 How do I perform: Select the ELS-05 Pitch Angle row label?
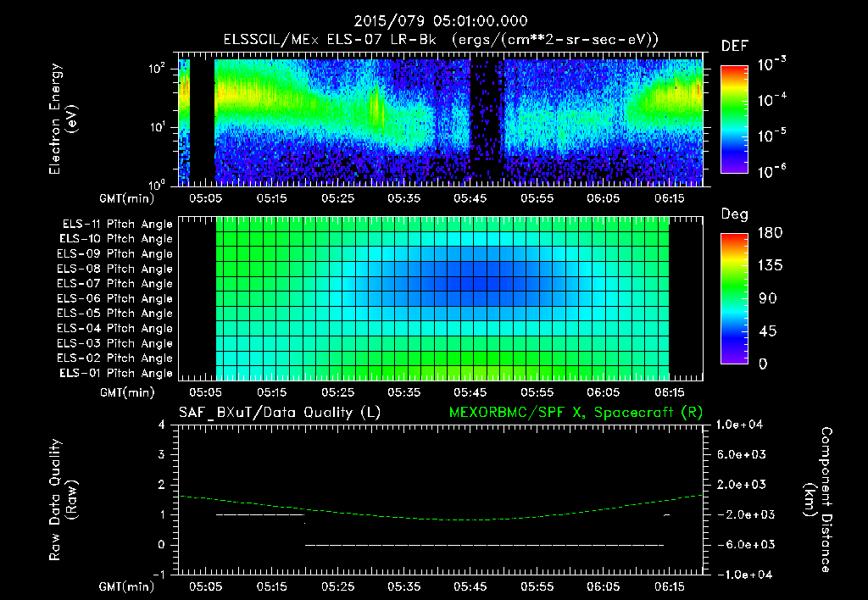114,314
